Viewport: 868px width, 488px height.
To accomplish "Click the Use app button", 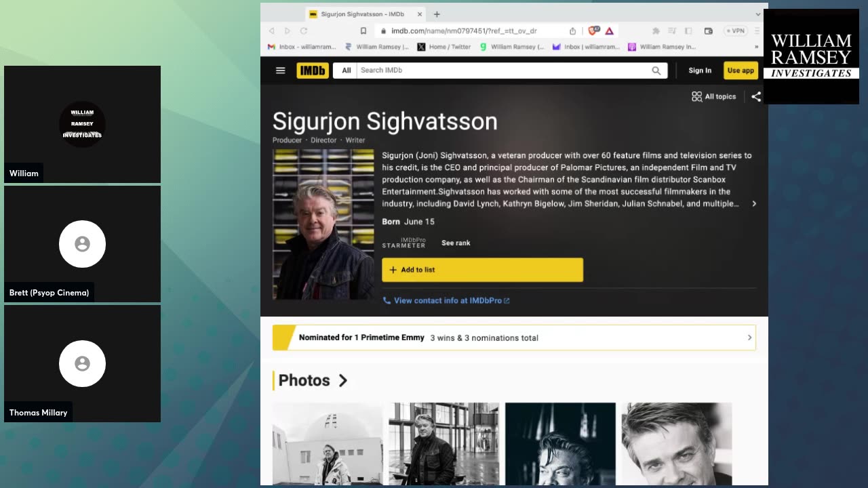I will (x=740, y=70).
